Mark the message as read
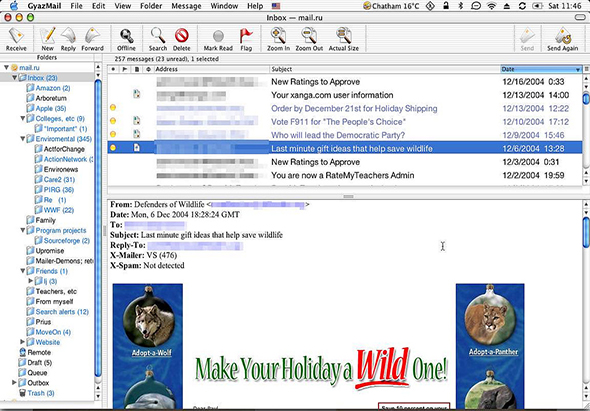590x411 pixels. [x=218, y=39]
